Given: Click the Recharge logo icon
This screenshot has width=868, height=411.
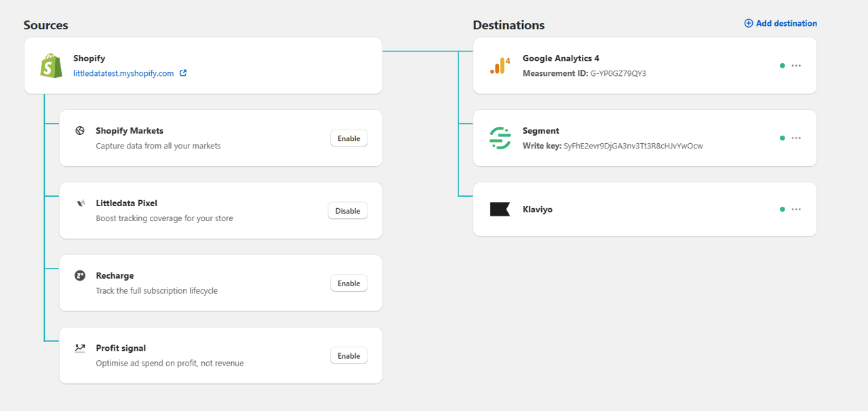Looking at the screenshot, I should point(80,275).
